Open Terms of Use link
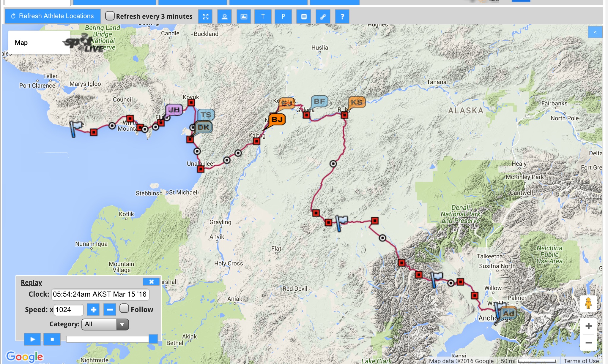The height and width of the screenshot is (364, 608). (581, 361)
